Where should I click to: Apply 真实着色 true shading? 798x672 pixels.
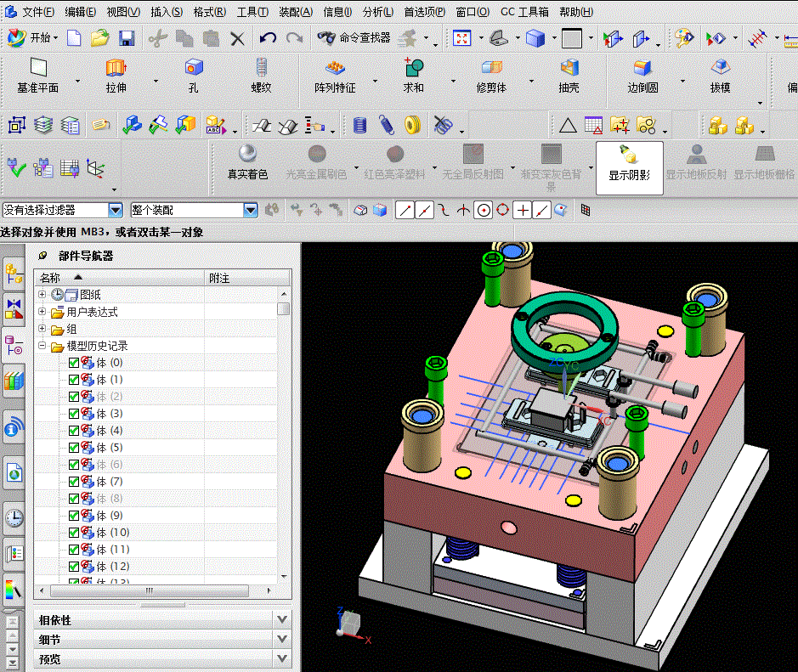(247, 161)
